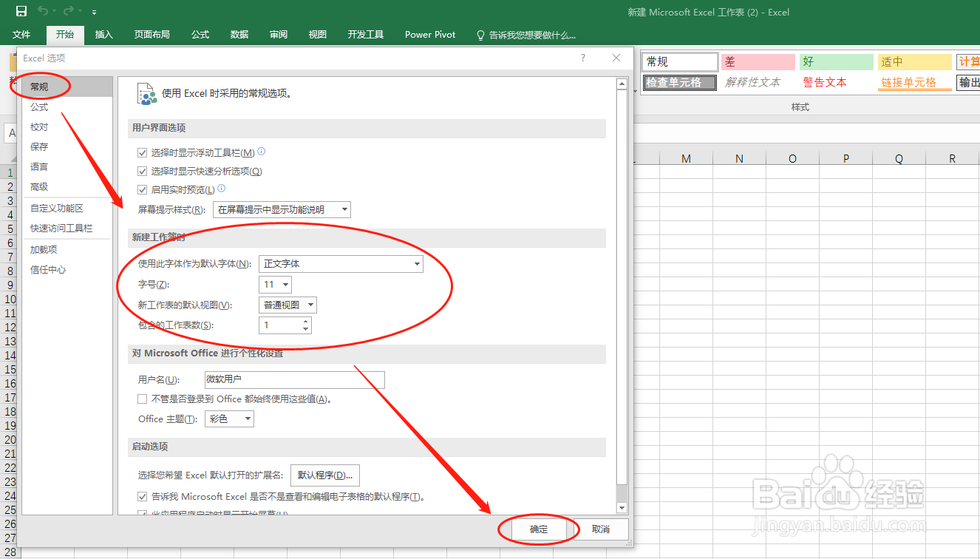Apply the 警告文本 cell style
This screenshot has height=559, width=980.
point(837,82)
